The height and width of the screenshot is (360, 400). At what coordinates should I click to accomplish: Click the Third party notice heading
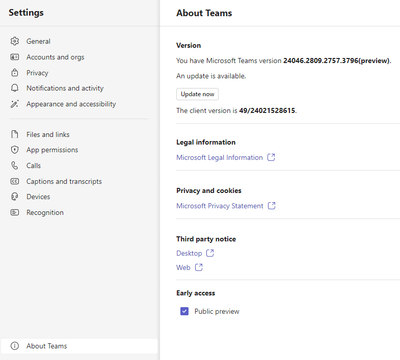pos(206,239)
